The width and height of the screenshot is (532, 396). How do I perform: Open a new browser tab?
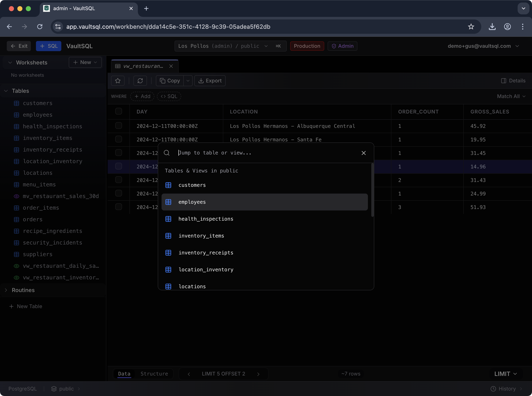(x=146, y=9)
